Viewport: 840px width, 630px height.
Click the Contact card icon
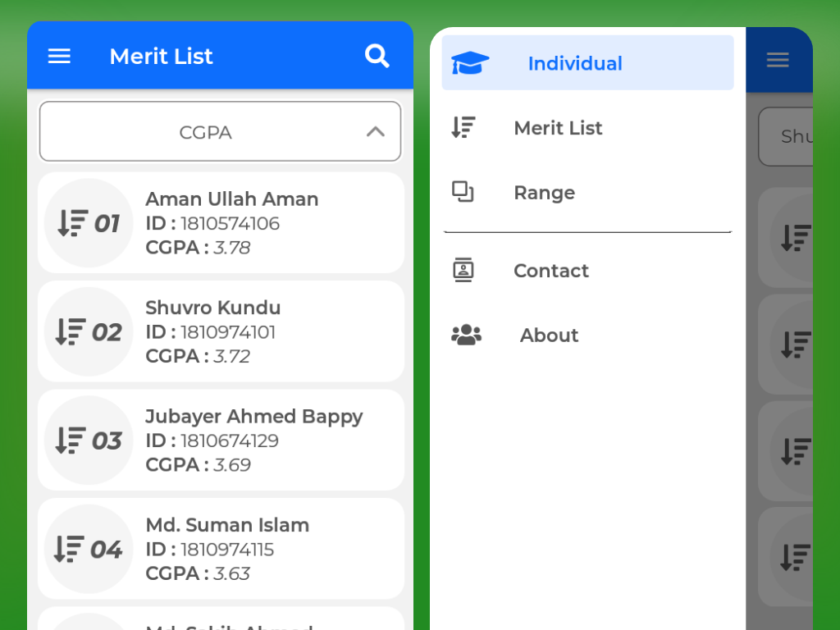(x=463, y=270)
